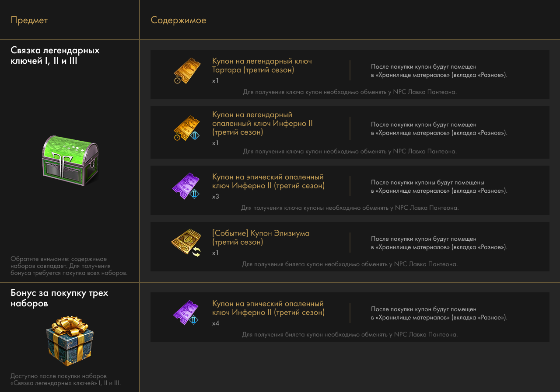Click the "Доступно после покупки наборов" note
The image size is (560, 392).
pyautogui.click(x=66, y=379)
